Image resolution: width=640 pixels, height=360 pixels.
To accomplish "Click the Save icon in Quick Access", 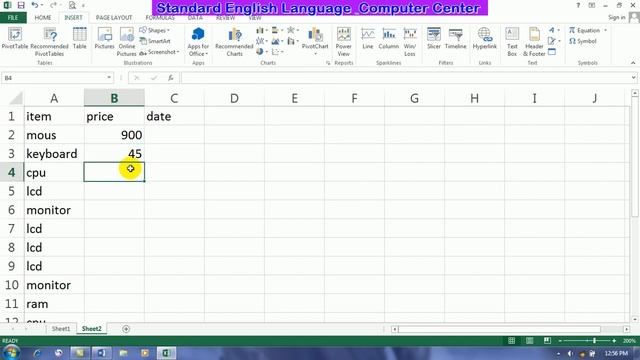I will (21, 5).
